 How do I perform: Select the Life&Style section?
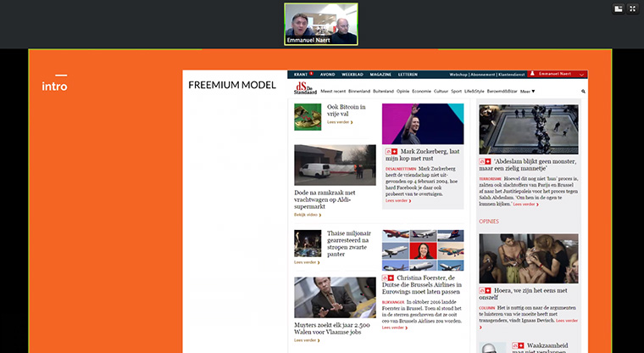click(x=474, y=92)
